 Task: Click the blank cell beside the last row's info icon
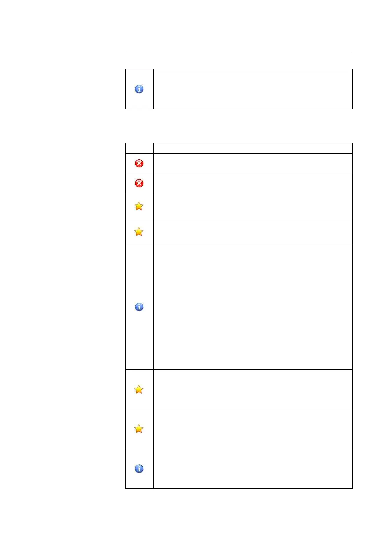click(x=253, y=468)
